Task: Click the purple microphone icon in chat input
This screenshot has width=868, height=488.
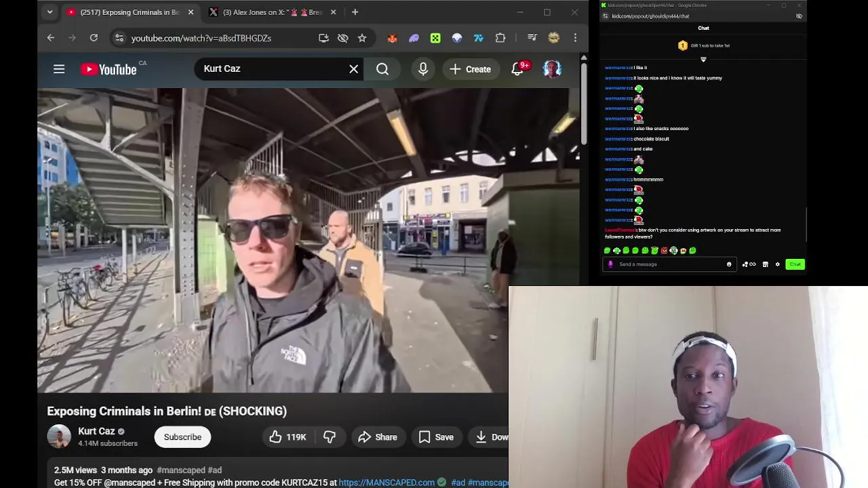Action: click(610, 264)
